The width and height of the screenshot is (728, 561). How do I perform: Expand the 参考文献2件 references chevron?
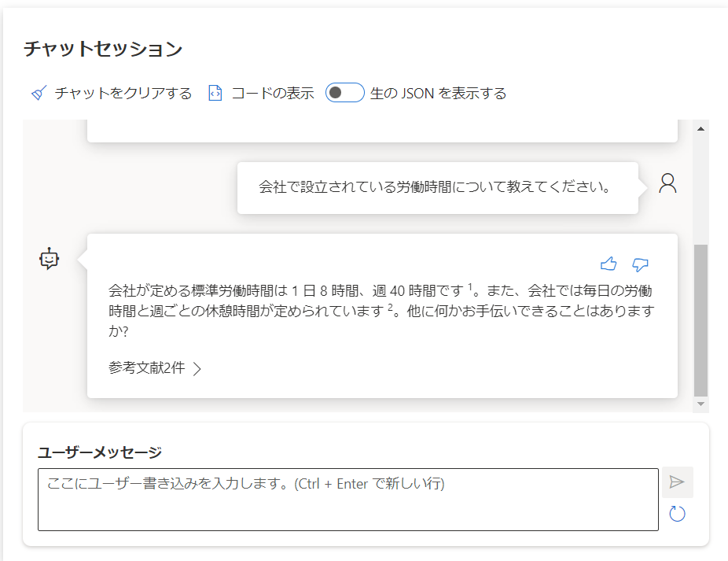(x=197, y=368)
